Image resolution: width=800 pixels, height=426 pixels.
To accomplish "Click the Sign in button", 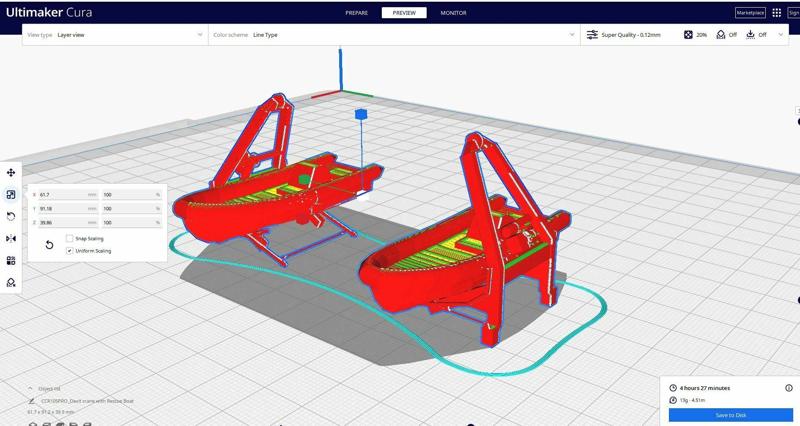I will pyautogui.click(x=794, y=13).
